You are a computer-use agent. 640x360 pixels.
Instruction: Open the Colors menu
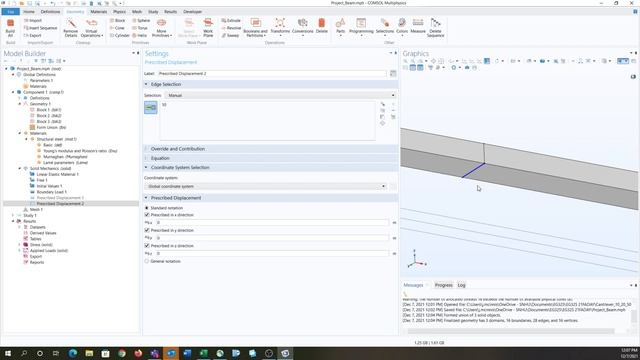coord(402,27)
